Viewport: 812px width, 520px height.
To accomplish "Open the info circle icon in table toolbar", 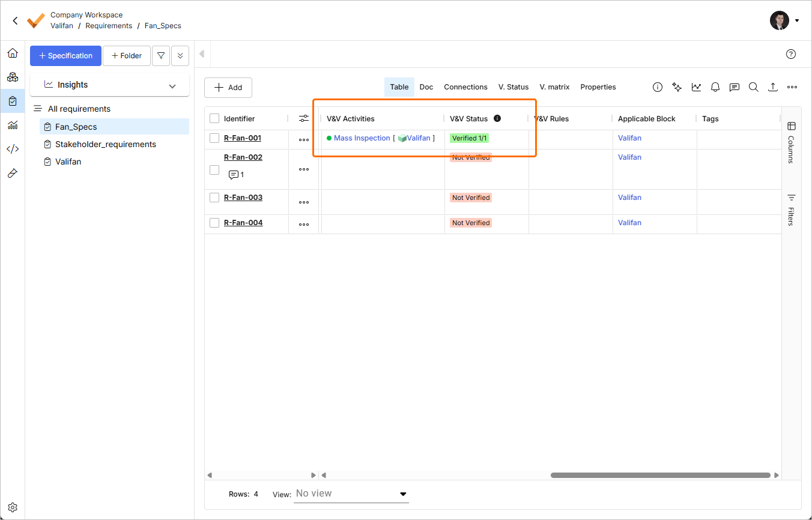I will 658,87.
